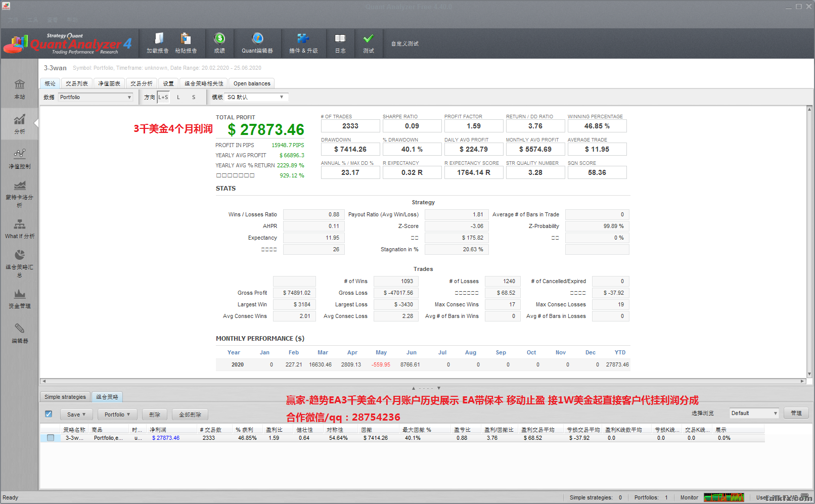815x504 pixels.
Task: Switch to Simple strategies tab
Action: click(x=65, y=397)
